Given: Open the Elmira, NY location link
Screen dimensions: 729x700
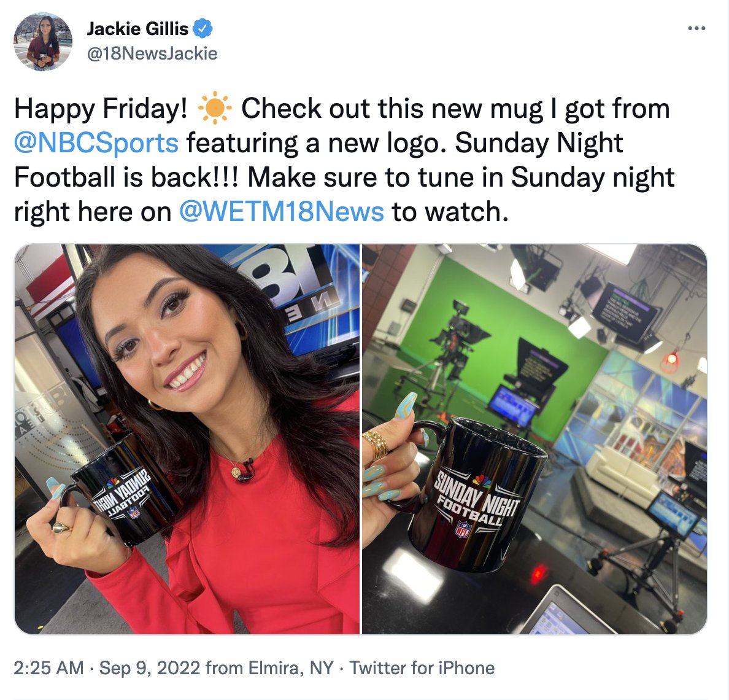Looking at the screenshot, I should click(x=291, y=668).
